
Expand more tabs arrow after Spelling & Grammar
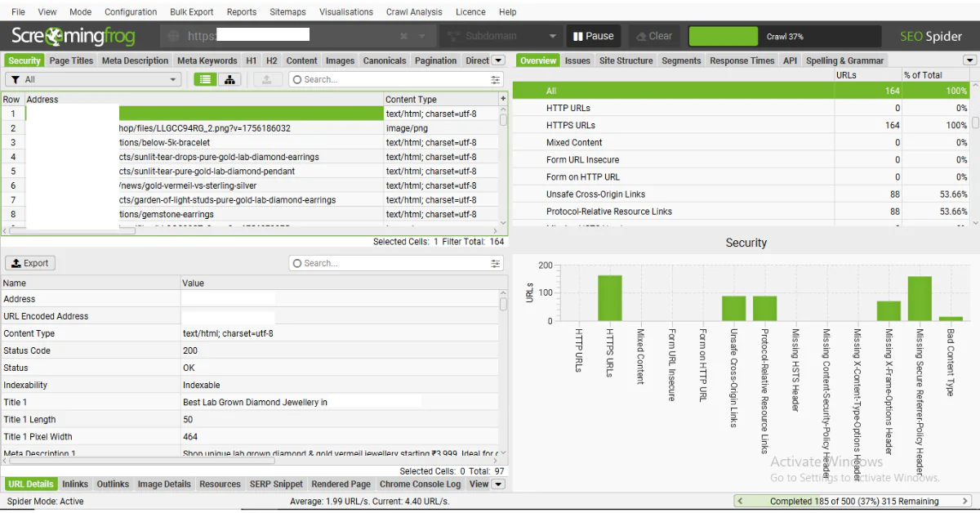(x=969, y=60)
